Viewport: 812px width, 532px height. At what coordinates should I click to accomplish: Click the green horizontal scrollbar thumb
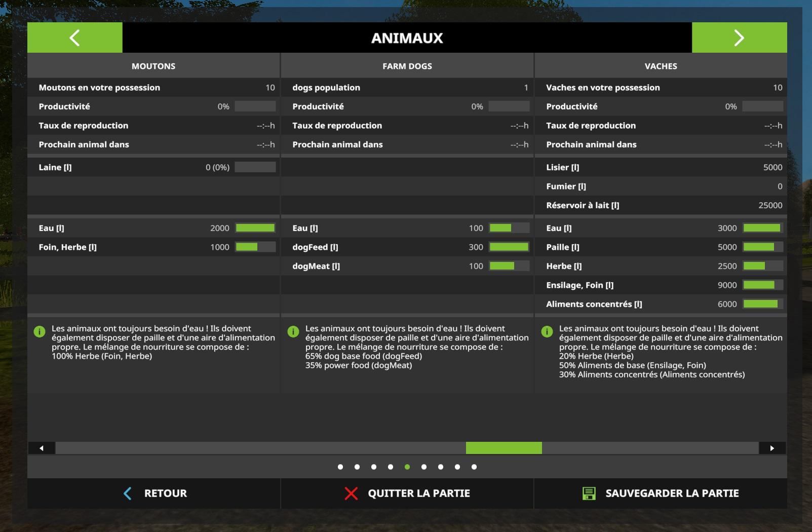click(x=504, y=448)
